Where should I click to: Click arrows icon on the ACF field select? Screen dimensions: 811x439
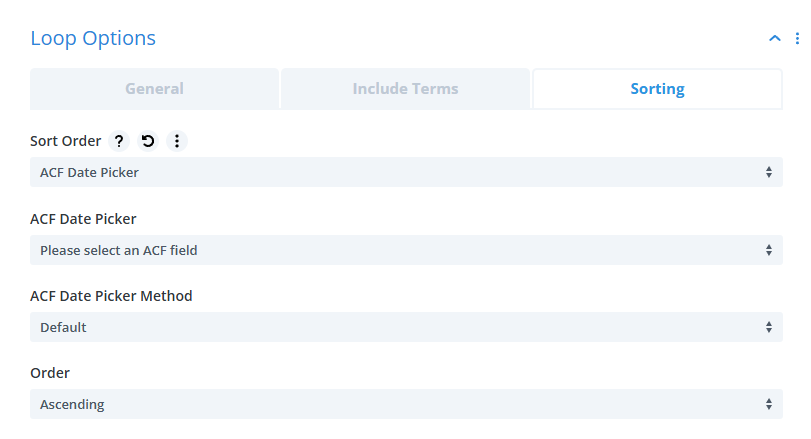(x=768, y=250)
